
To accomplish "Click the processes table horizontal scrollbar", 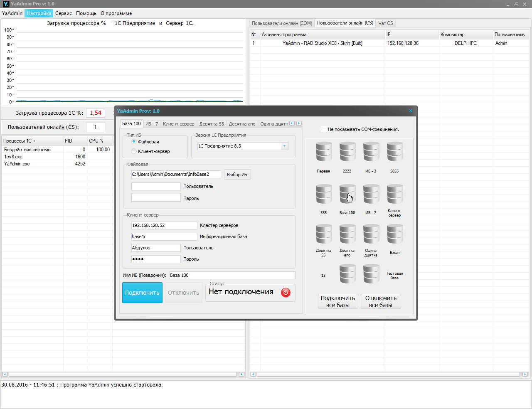I will (x=123, y=374).
